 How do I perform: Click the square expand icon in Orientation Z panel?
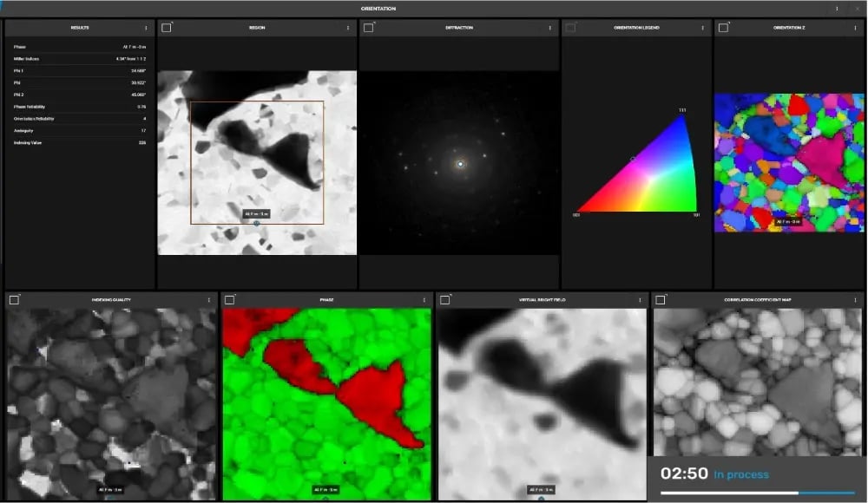click(723, 28)
